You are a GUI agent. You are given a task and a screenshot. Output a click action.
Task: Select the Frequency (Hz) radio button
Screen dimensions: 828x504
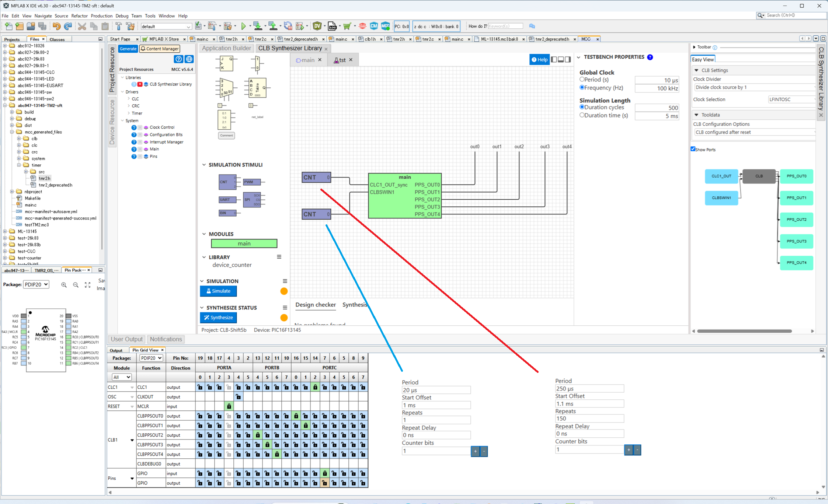click(x=582, y=88)
